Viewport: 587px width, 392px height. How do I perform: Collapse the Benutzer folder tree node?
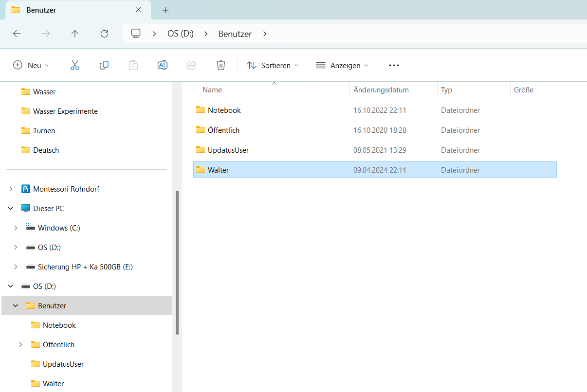tap(16, 305)
